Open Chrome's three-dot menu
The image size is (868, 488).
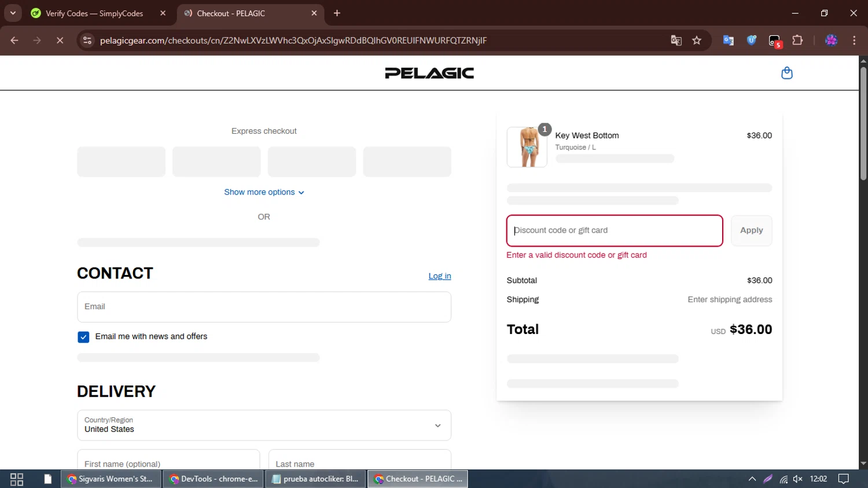(x=854, y=41)
